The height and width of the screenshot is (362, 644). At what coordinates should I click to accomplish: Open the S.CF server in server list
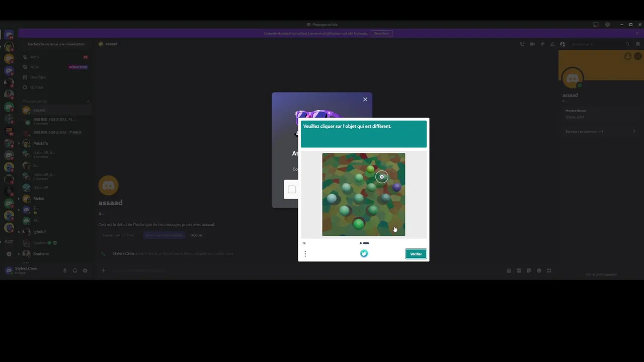pos(9,242)
